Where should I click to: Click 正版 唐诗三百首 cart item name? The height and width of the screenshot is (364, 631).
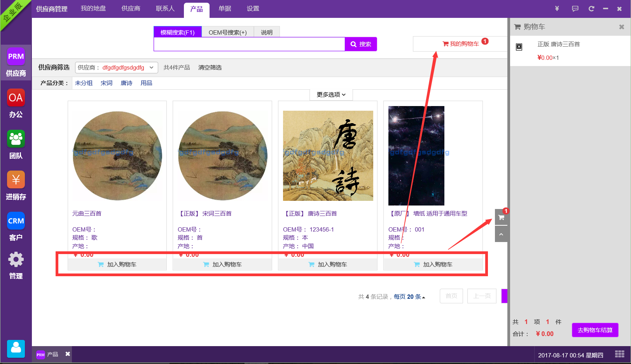click(x=559, y=44)
